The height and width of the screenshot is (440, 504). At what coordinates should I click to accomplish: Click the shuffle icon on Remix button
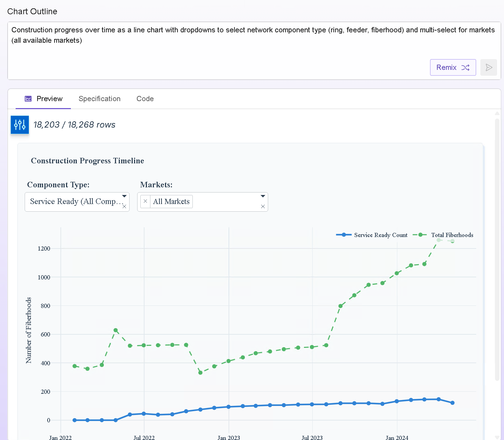465,67
